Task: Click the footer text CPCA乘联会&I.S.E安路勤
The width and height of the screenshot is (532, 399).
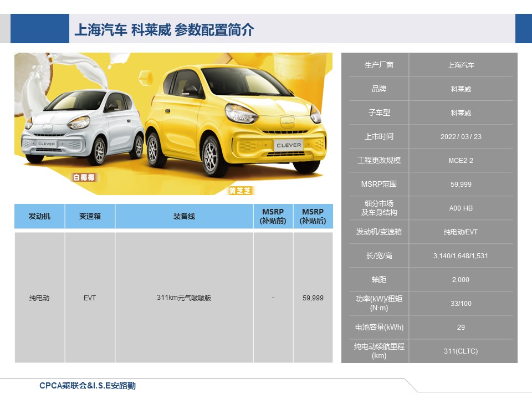Action: pos(88,386)
